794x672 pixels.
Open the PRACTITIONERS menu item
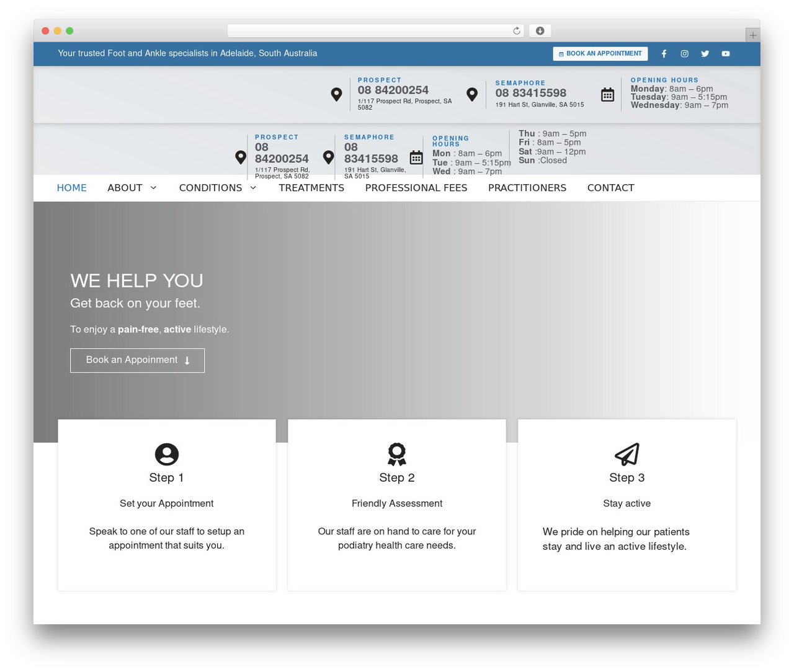pyautogui.click(x=527, y=188)
